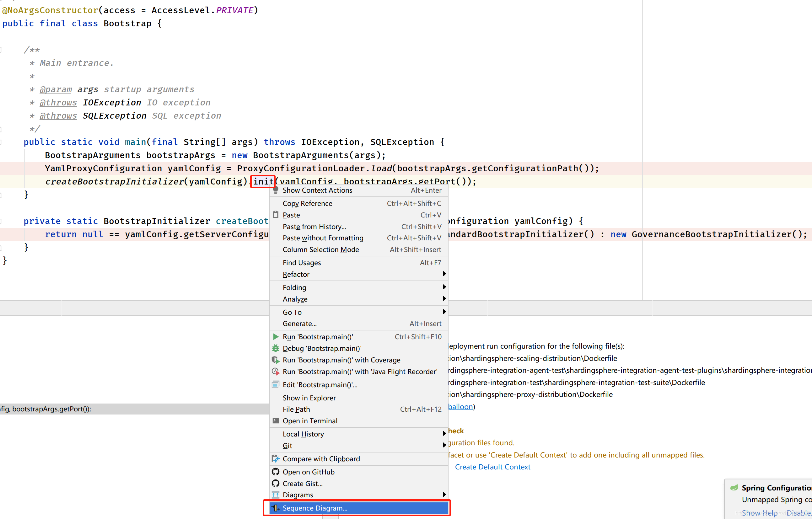Screen dimensions: 812x519
Task: Toggle Column Selection Mode in context menu
Action: pyautogui.click(x=320, y=249)
